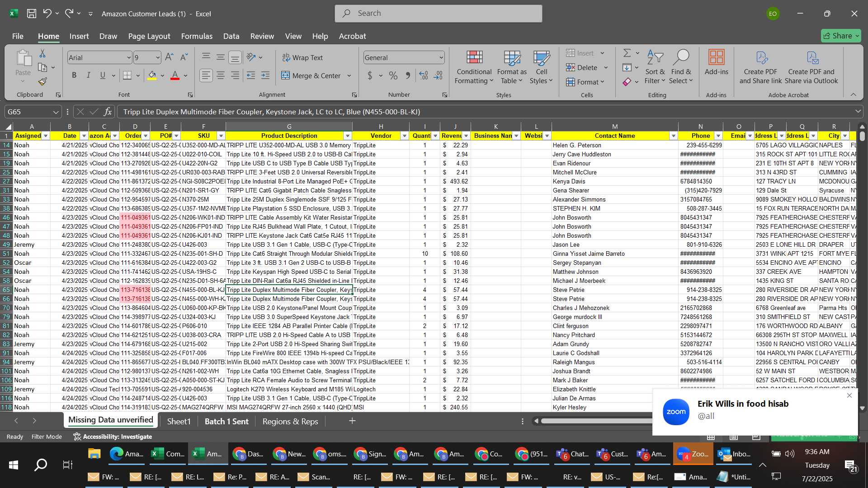The image size is (868, 488).
Task: Open the font name Arial dropdown
Action: pos(128,58)
